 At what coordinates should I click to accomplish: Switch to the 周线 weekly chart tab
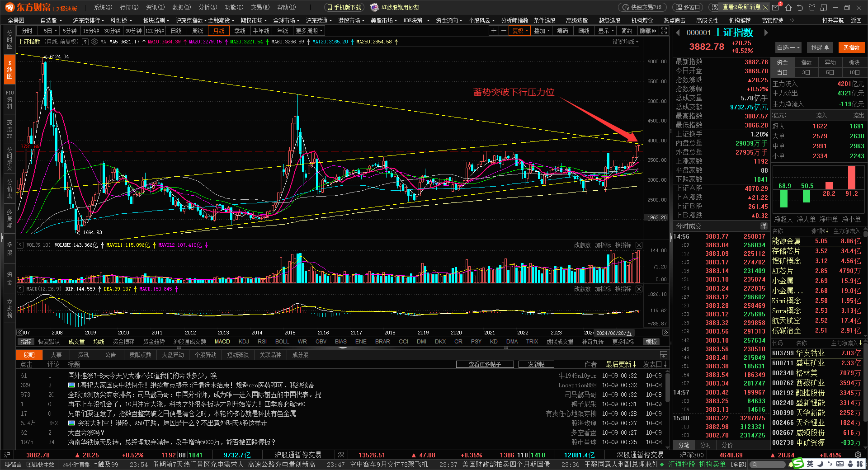pos(198,31)
